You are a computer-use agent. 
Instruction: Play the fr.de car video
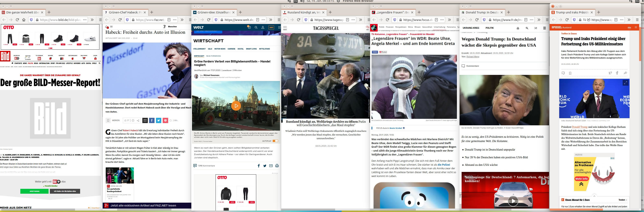click(513, 201)
